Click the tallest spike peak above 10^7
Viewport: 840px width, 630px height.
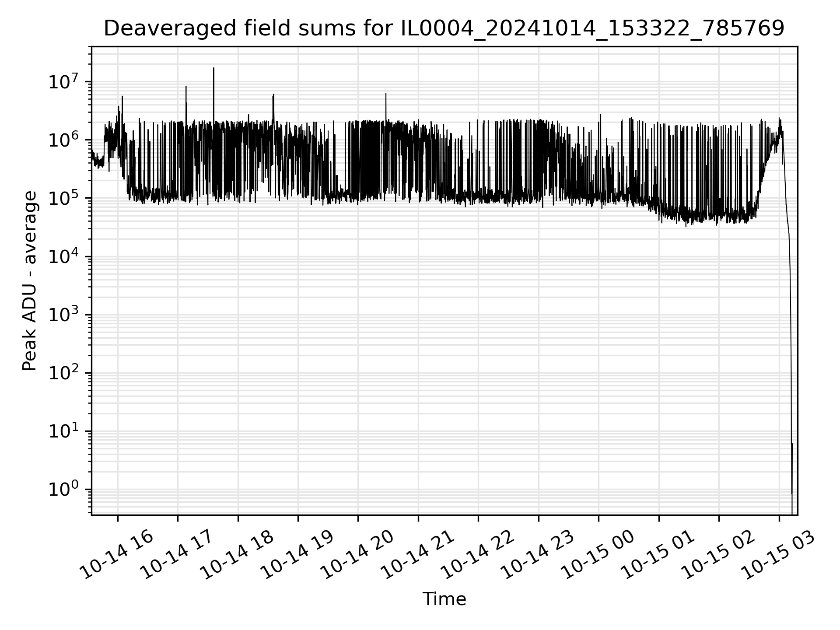(213, 69)
